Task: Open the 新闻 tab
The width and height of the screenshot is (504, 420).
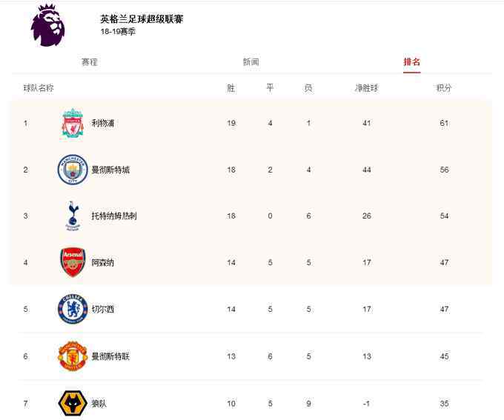Action: click(251, 61)
